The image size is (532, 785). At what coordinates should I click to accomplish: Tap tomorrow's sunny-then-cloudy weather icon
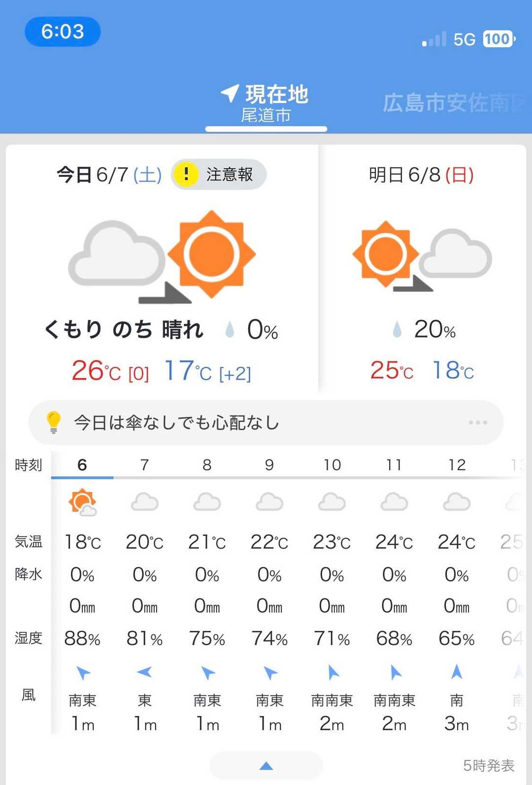tap(422, 256)
